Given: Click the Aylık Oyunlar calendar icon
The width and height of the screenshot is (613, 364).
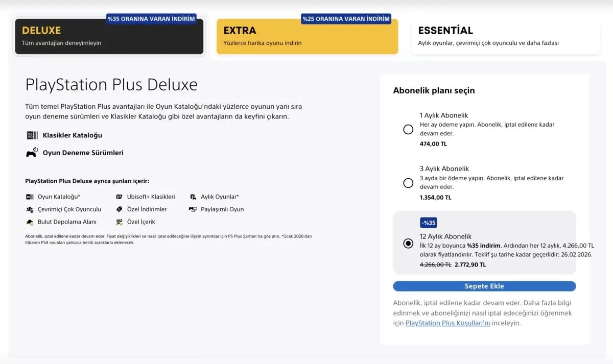Looking at the screenshot, I should click(x=193, y=196).
